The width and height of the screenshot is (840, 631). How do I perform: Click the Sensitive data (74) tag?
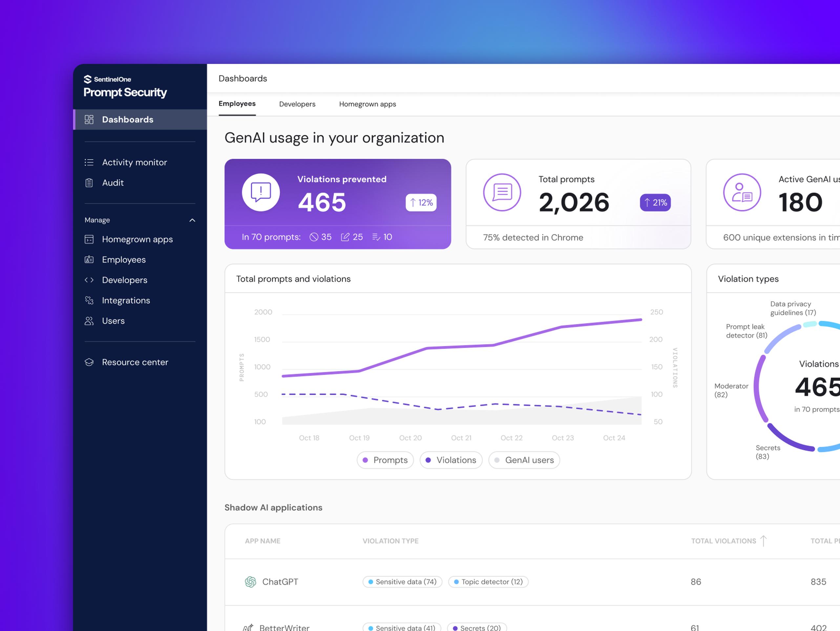(403, 582)
